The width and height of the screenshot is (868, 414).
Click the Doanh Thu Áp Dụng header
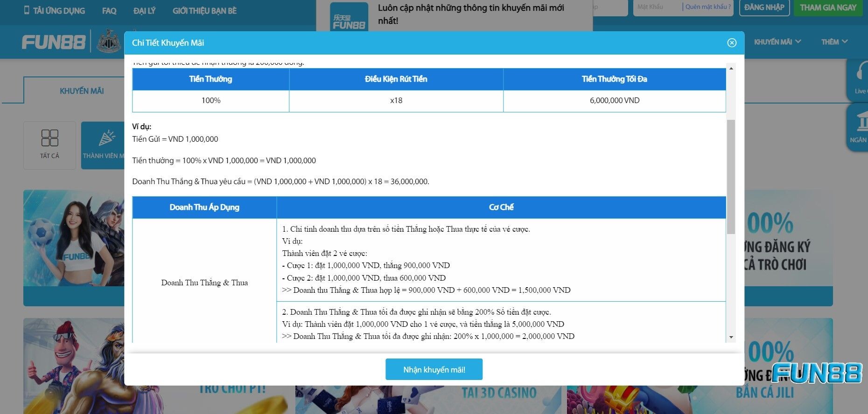[204, 207]
